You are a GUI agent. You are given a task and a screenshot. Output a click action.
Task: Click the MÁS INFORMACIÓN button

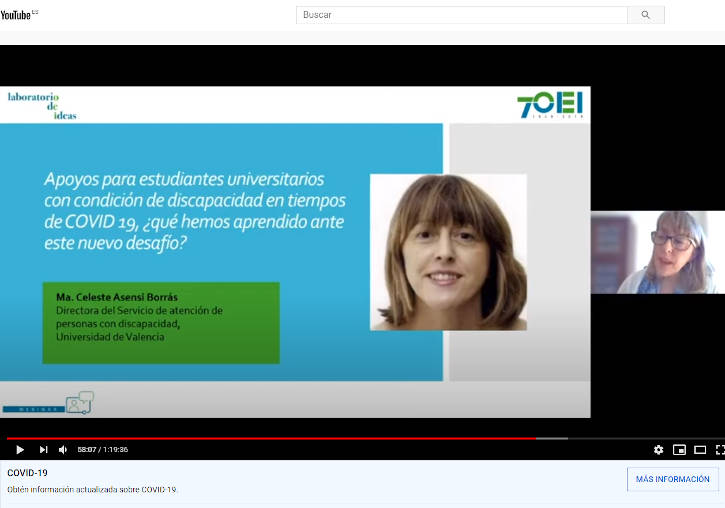click(672, 479)
